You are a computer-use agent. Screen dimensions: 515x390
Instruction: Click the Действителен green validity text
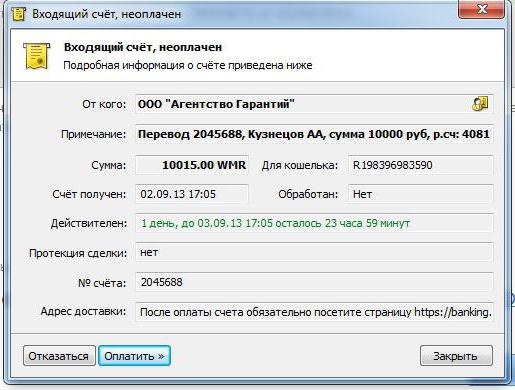click(276, 223)
